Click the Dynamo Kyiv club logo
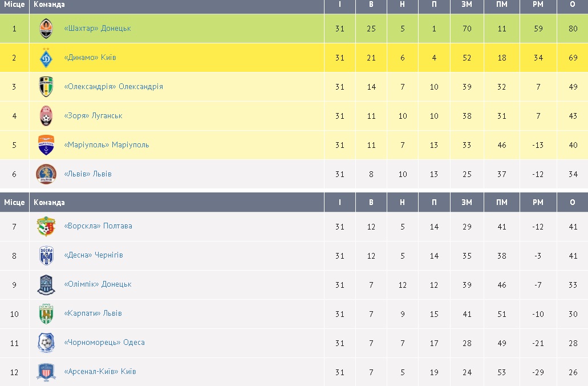Viewport: 588px width, 386px height. [x=46, y=58]
